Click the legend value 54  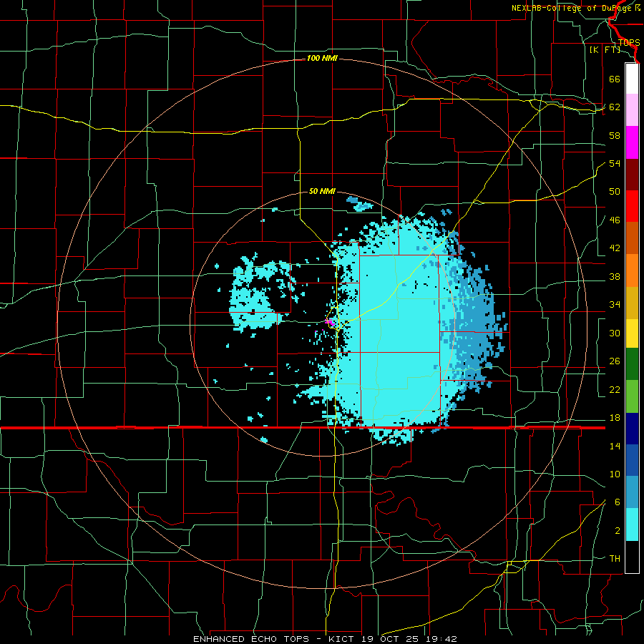coord(615,163)
